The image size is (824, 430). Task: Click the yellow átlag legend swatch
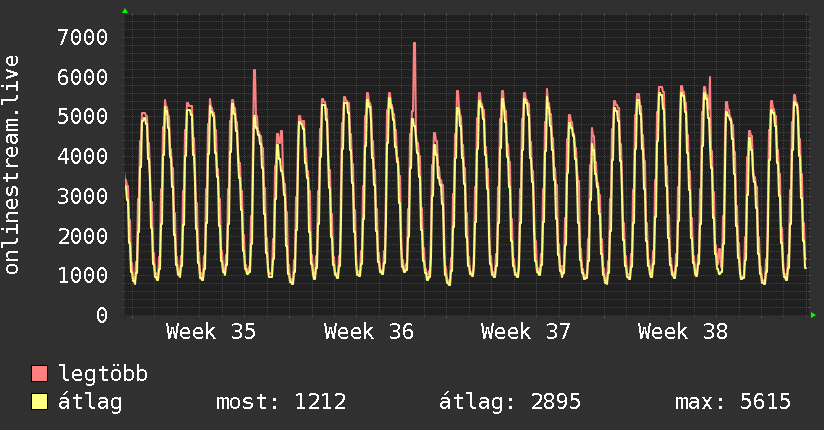(39, 401)
